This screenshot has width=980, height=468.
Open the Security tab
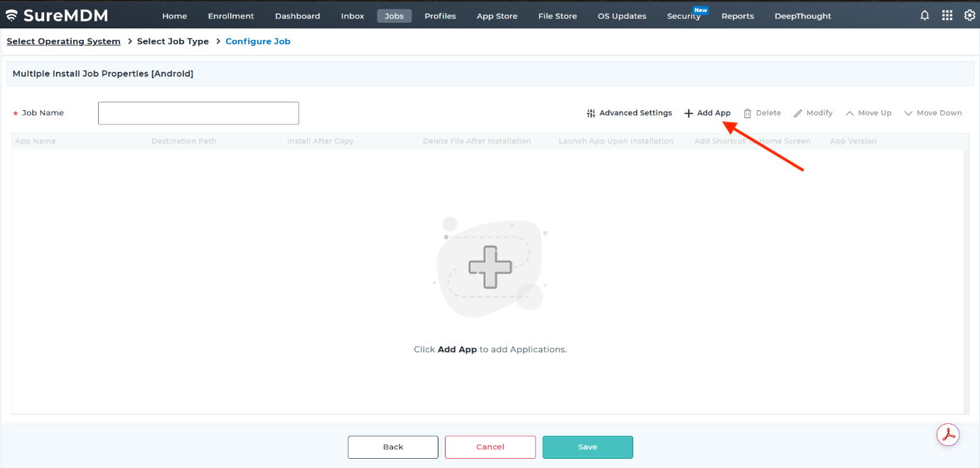point(683,16)
